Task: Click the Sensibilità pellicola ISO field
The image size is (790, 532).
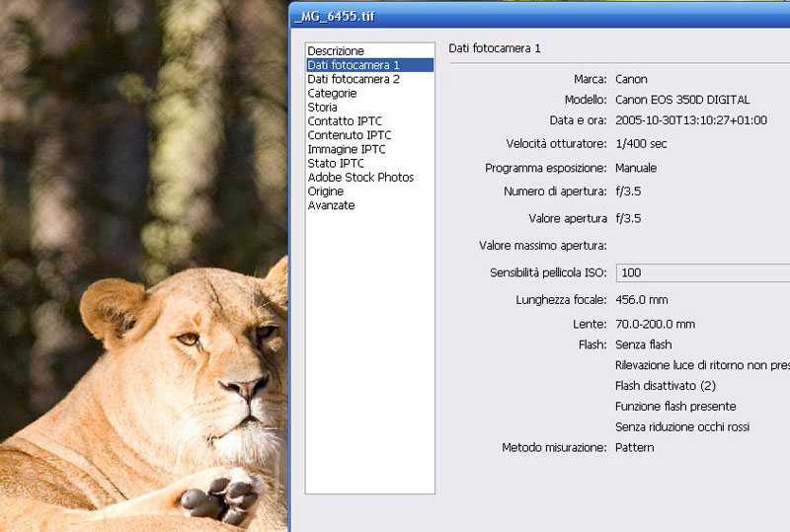Action: coord(703,272)
